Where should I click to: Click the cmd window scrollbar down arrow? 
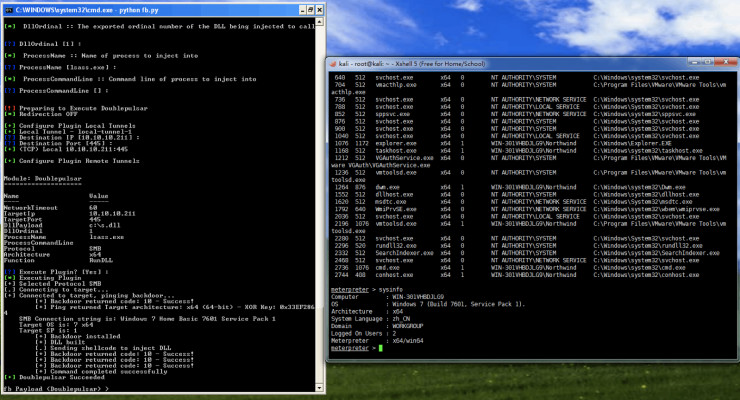[x=320, y=388]
